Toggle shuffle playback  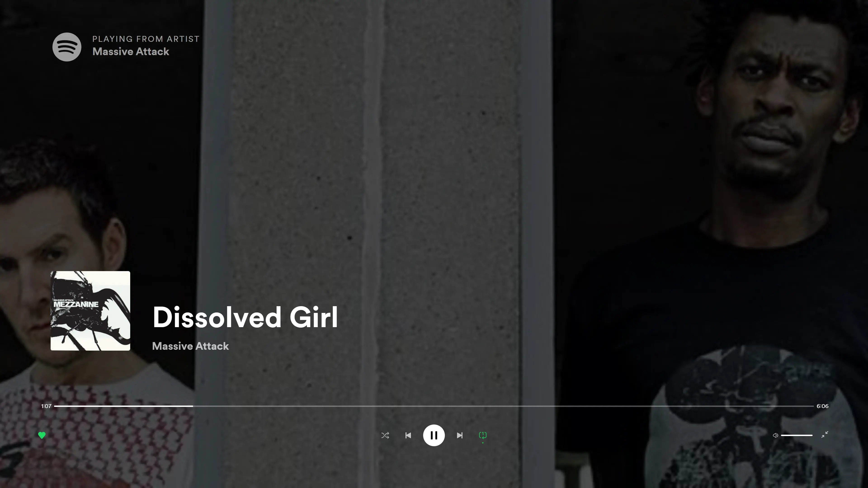pos(385,435)
